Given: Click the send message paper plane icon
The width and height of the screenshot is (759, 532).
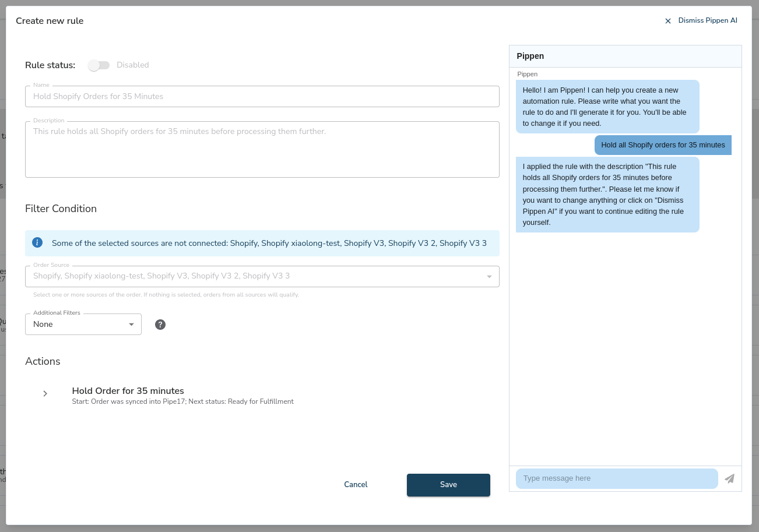Looking at the screenshot, I should [x=729, y=478].
